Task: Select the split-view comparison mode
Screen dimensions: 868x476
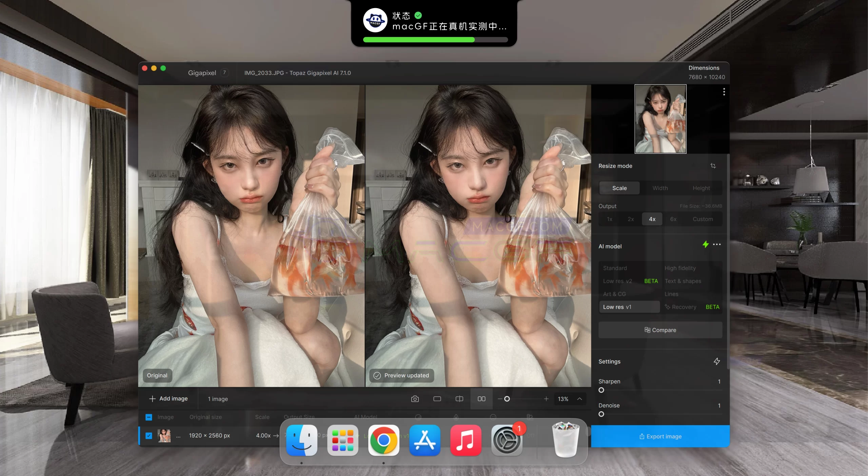Action: click(x=459, y=399)
